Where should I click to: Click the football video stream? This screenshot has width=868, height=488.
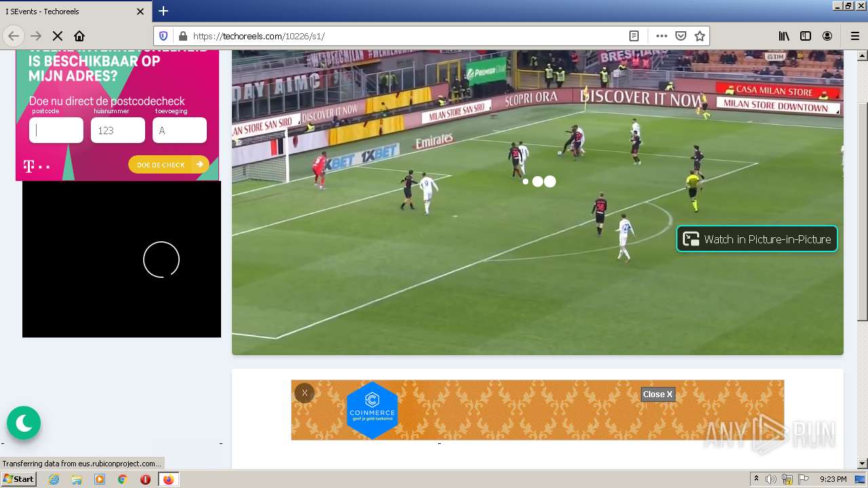[x=537, y=202]
